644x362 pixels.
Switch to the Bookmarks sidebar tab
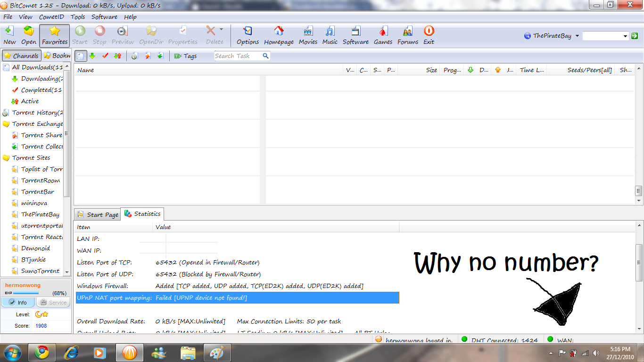57,56
